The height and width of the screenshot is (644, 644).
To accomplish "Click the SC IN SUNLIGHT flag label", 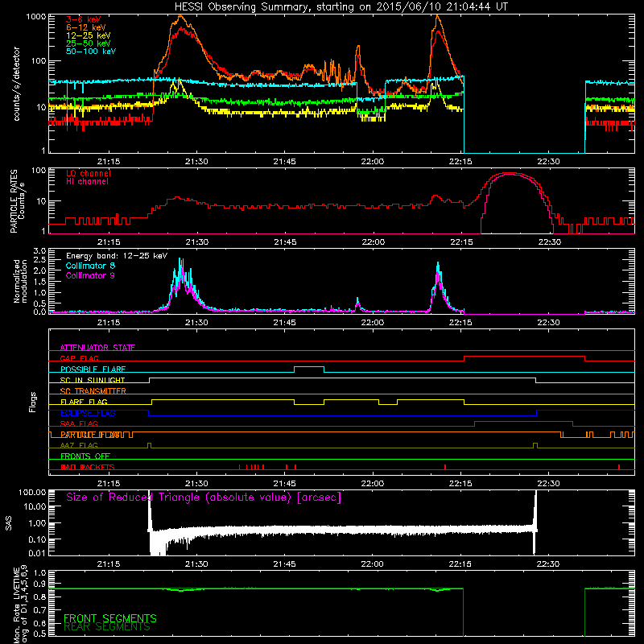I will pyautogui.click(x=93, y=380).
